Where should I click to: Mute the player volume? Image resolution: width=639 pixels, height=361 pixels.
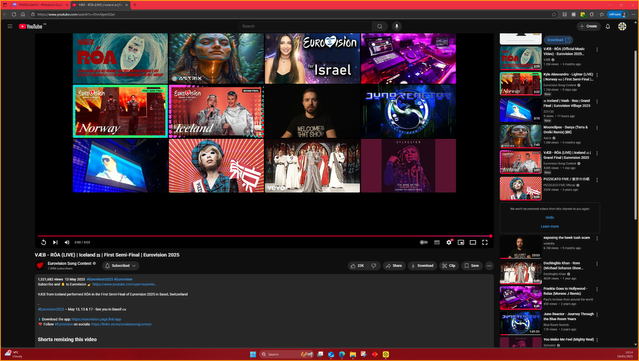tap(67, 242)
